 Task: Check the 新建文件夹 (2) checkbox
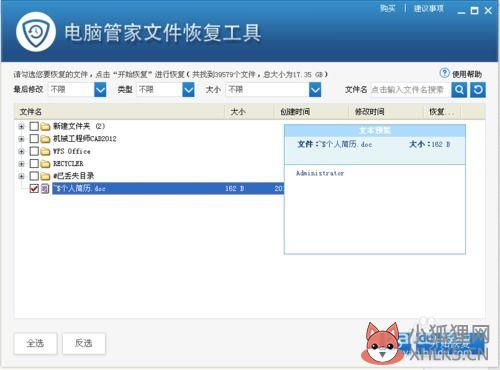coord(34,126)
